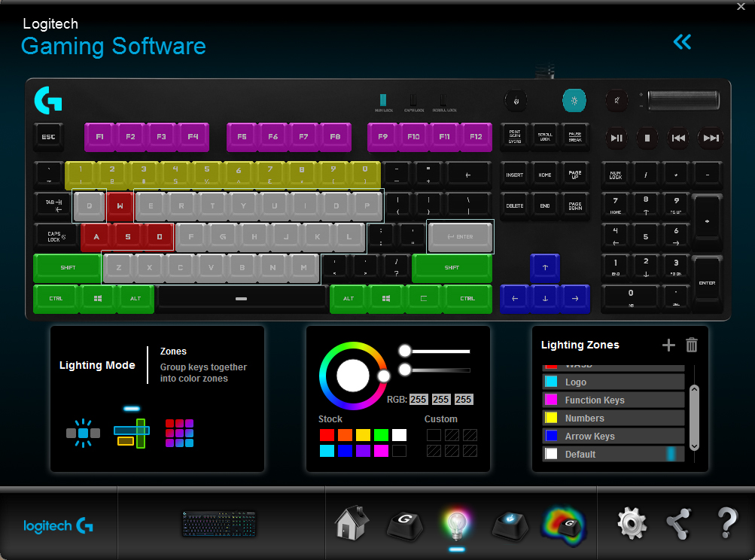Collapse panel using double-chevron back arrow

pyautogui.click(x=682, y=42)
